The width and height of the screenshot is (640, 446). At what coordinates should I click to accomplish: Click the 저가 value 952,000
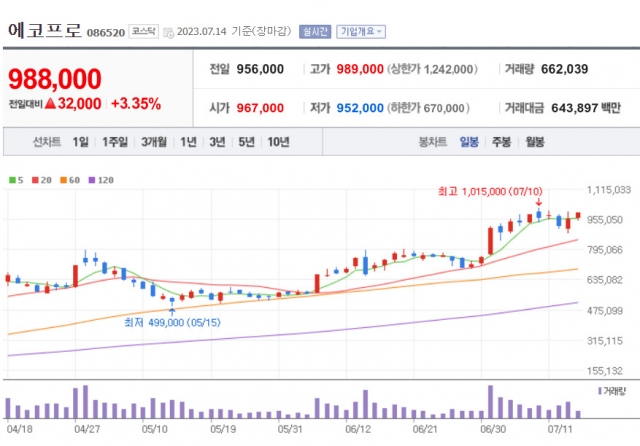coord(360,108)
